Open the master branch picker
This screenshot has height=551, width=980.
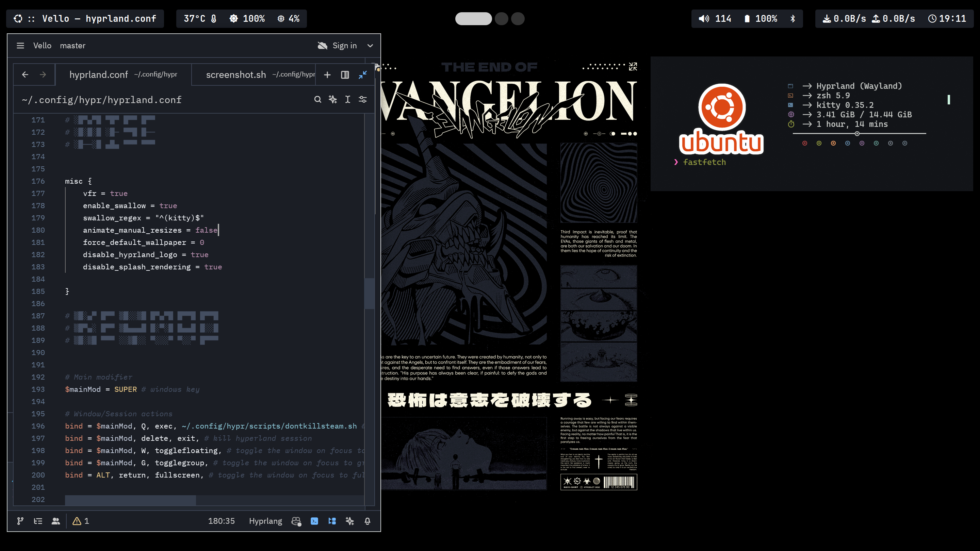72,46
